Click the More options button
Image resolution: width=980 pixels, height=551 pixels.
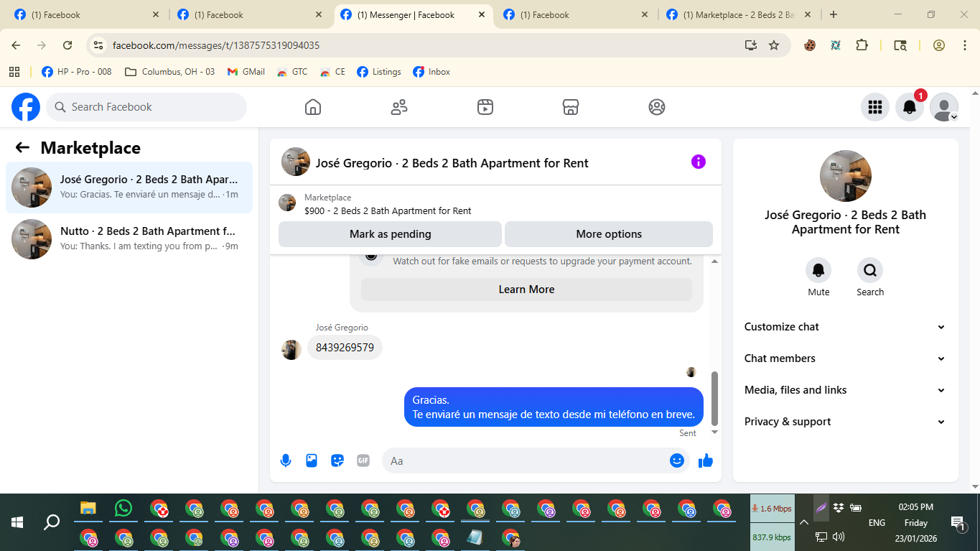(x=609, y=234)
